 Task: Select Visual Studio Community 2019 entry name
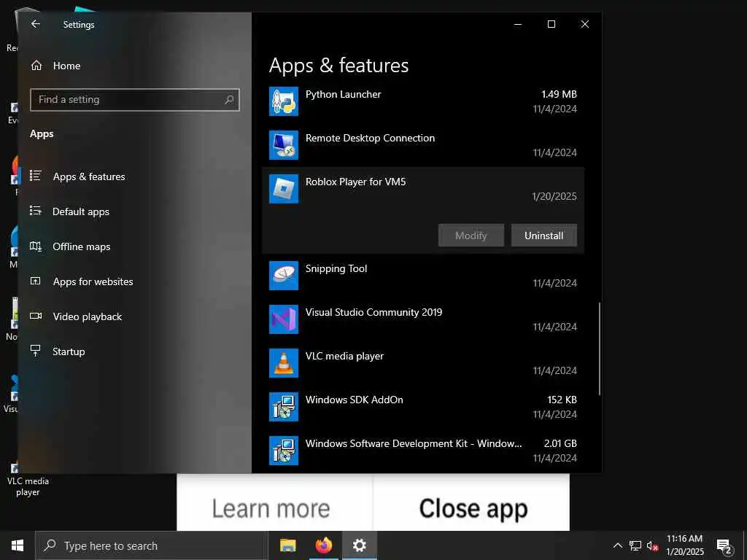[373, 312]
